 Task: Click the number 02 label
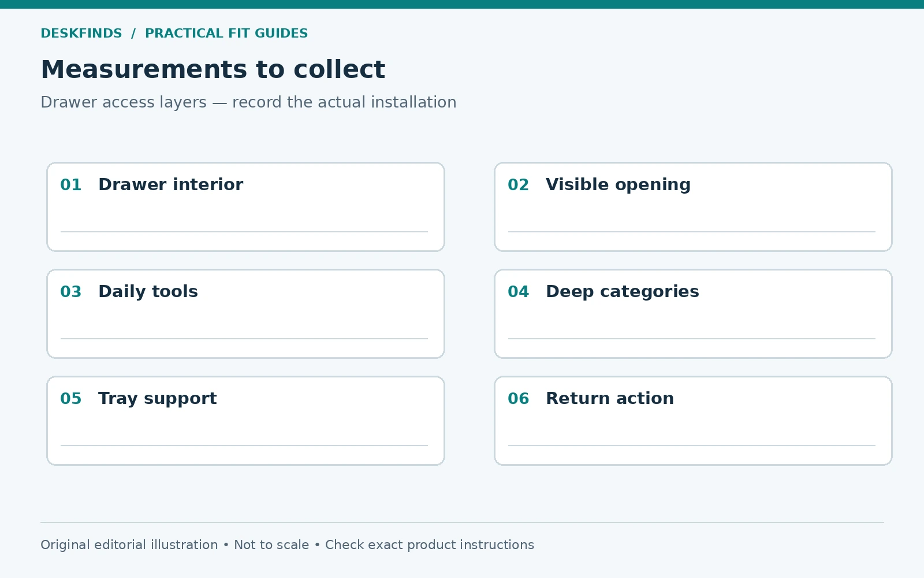tap(519, 185)
